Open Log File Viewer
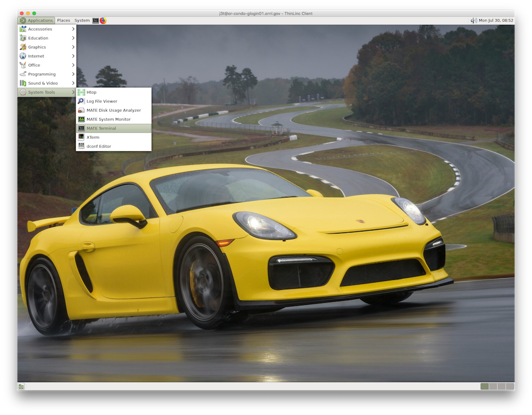The height and width of the screenshot is (415, 532). coord(102,101)
